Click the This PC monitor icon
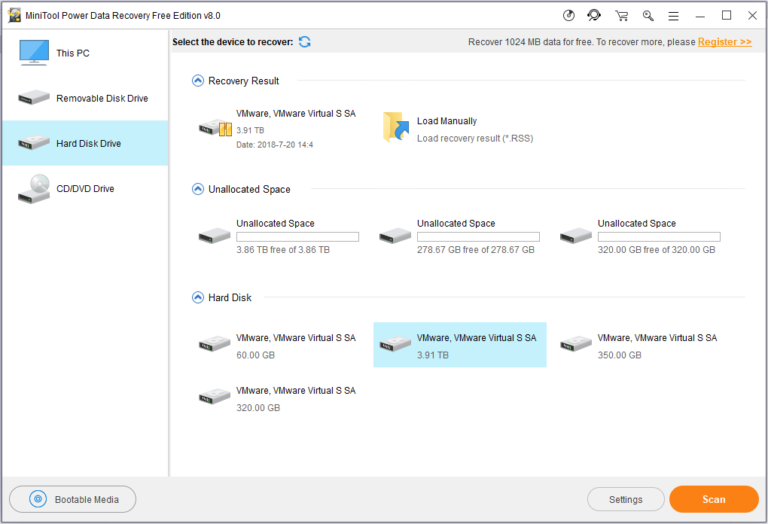 [34, 53]
